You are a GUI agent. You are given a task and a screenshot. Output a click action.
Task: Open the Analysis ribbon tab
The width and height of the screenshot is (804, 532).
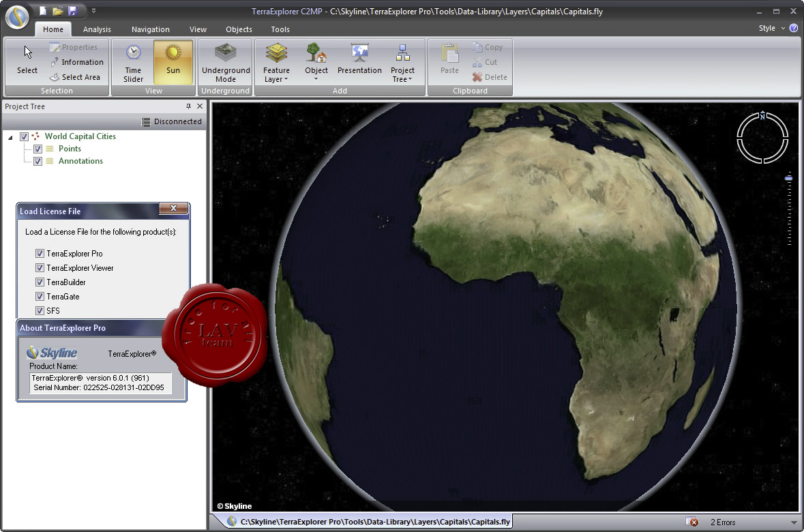[x=97, y=29]
